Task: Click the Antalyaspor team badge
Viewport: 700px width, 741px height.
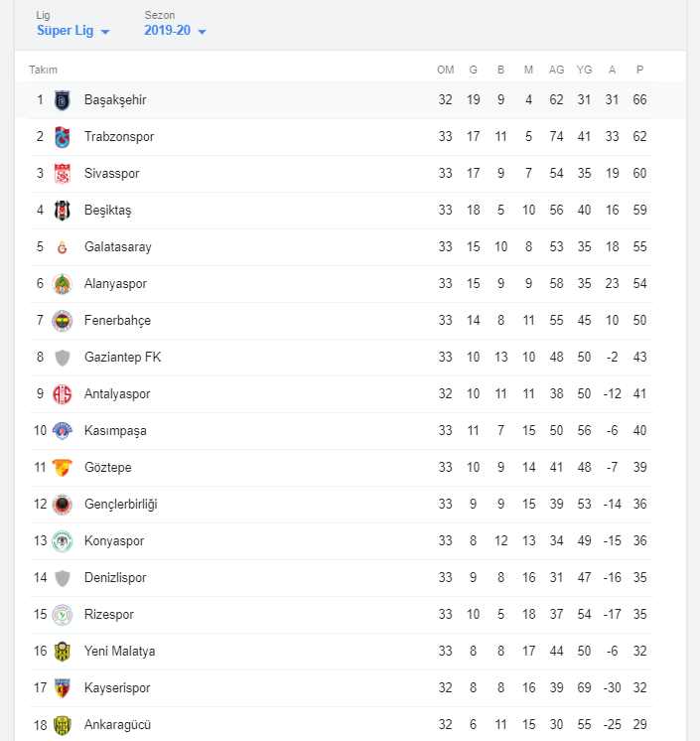Action: [63, 394]
